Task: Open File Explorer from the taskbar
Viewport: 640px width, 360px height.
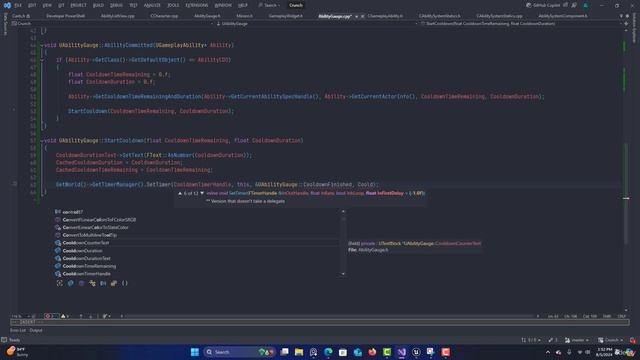Action: (299, 352)
